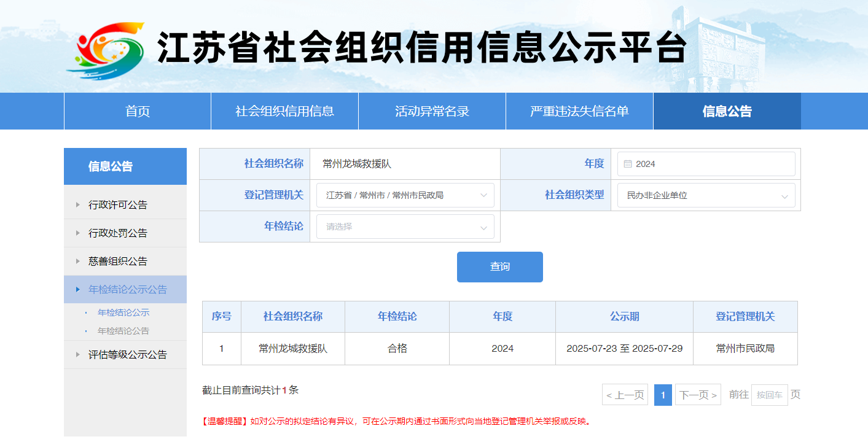Open the 慈善组织公告 sidebar item
This screenshot has height=442, width=868.
point(123,262)
